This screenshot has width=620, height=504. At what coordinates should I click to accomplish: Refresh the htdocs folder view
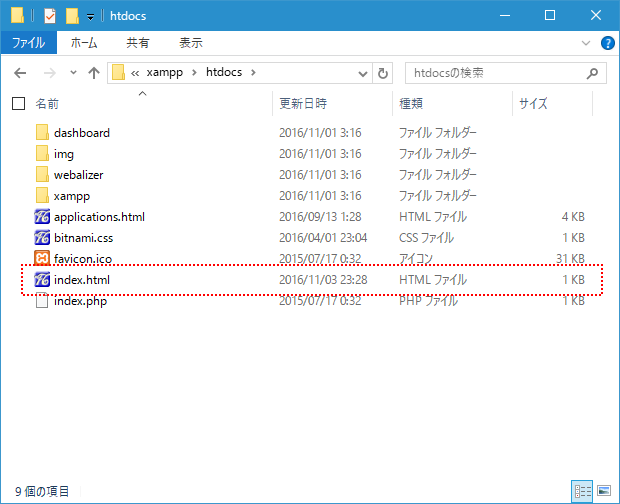[382, 73]
